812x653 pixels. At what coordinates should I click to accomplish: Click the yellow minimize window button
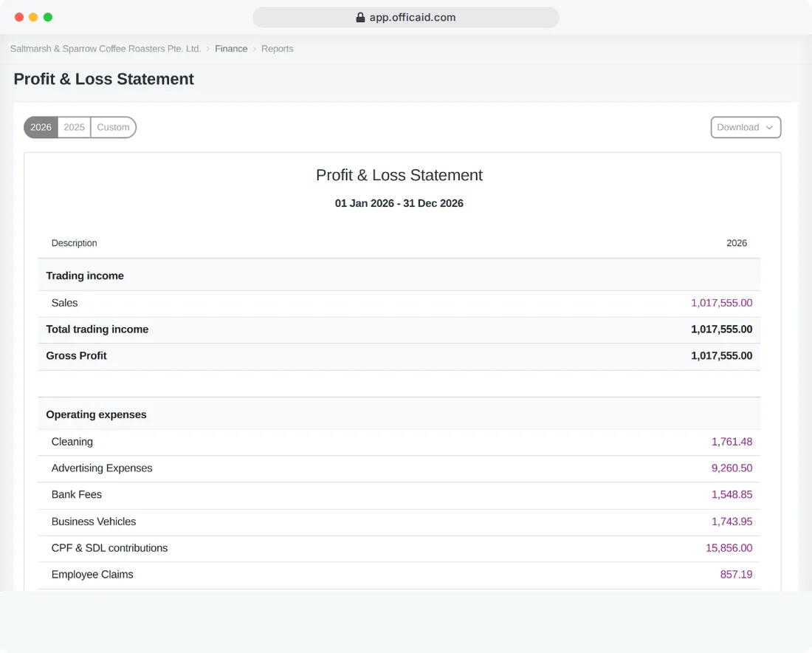click(x=34, y=18)
